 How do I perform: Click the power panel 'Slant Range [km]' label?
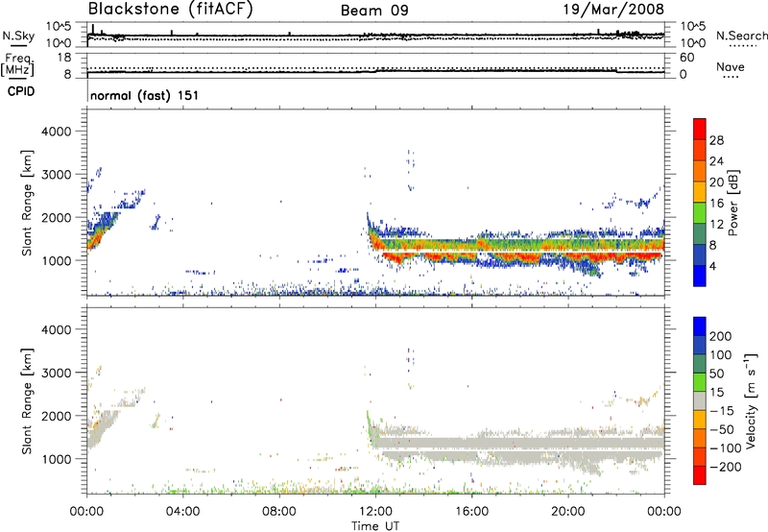(27, 203)
